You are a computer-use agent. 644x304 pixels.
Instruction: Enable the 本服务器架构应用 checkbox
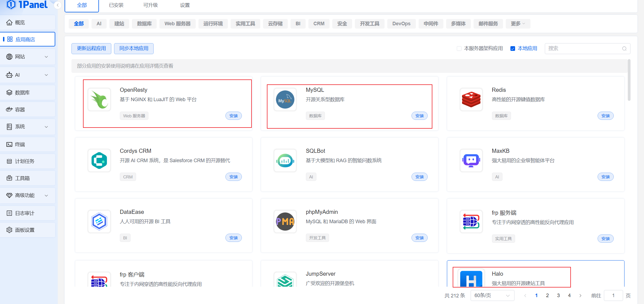click(x=459, y=49)
